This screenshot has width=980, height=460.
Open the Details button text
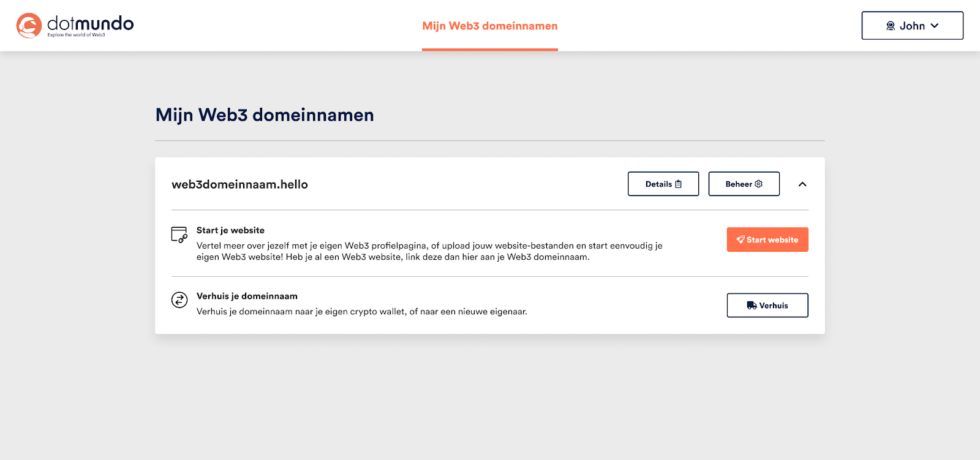658,184
